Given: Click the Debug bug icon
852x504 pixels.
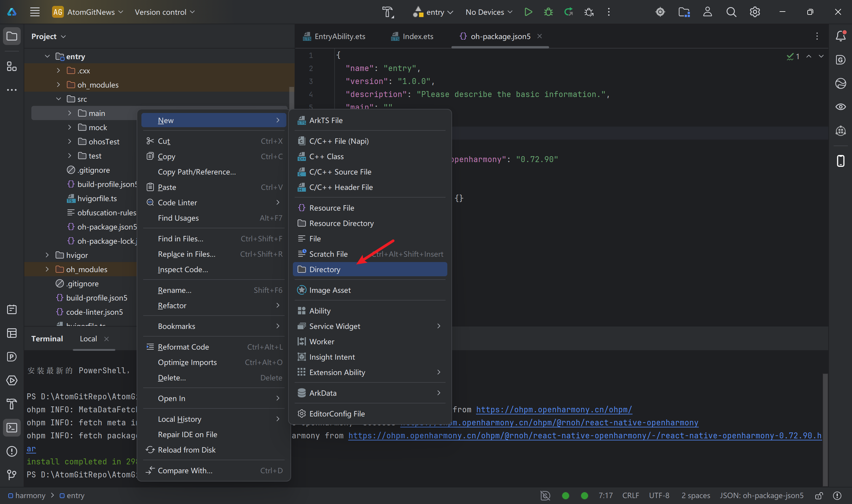Looking at the screenshot, I should (x=548, y=12).
